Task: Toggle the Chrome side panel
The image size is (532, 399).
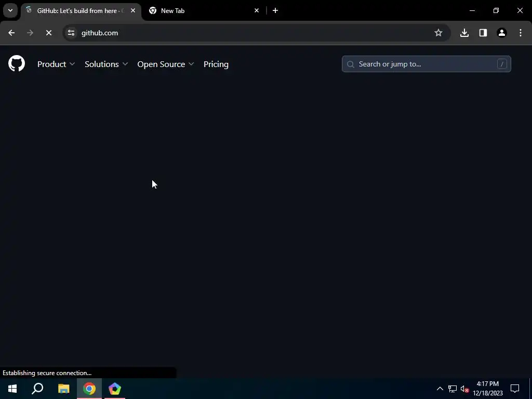Action: 483,33
